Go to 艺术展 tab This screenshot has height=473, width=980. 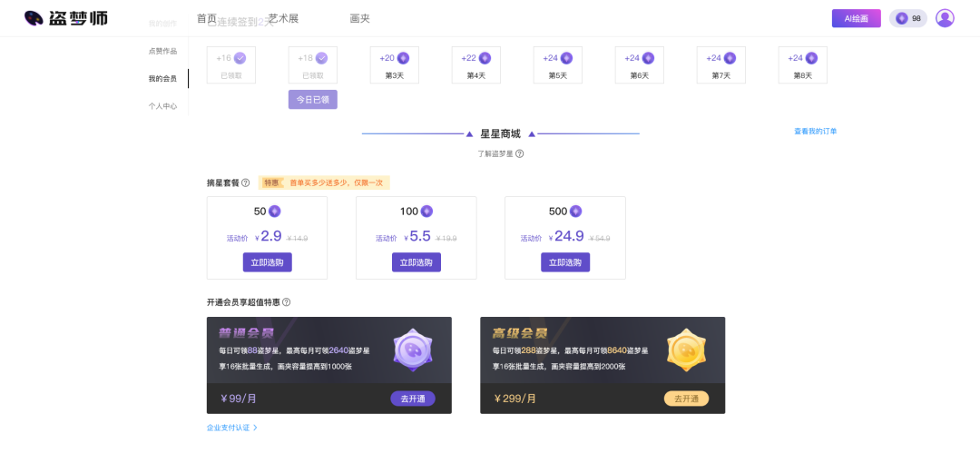pos(283,18)
